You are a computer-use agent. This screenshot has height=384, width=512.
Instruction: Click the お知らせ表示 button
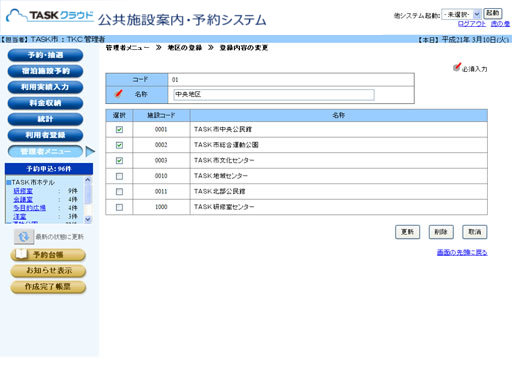pyautogui.click(x=49, y=271)
